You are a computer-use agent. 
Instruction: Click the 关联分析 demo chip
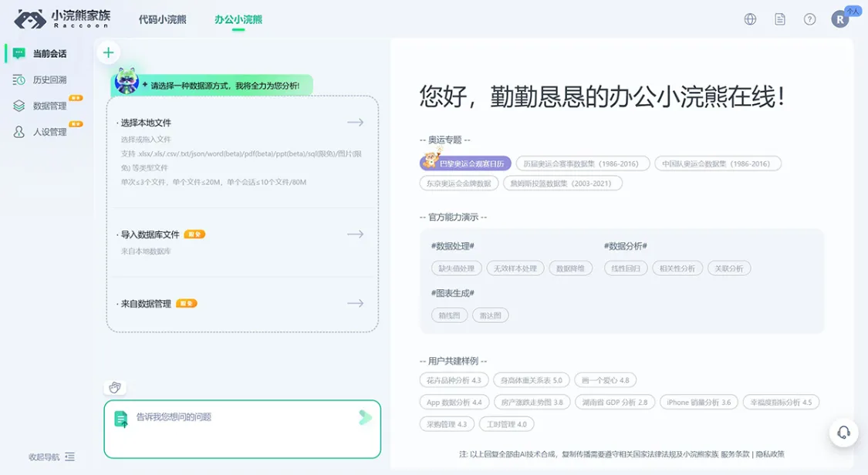[x=728, y=268]
